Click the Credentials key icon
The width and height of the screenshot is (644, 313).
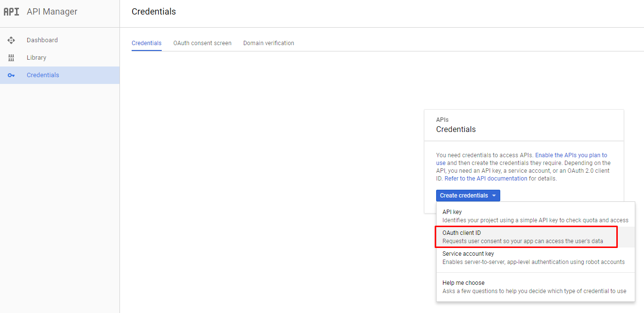click(11, 75)
